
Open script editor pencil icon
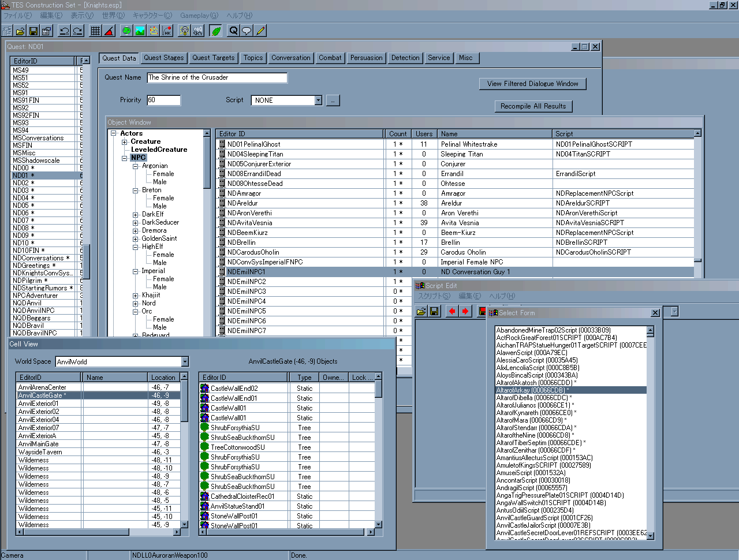tap(260, 31)
